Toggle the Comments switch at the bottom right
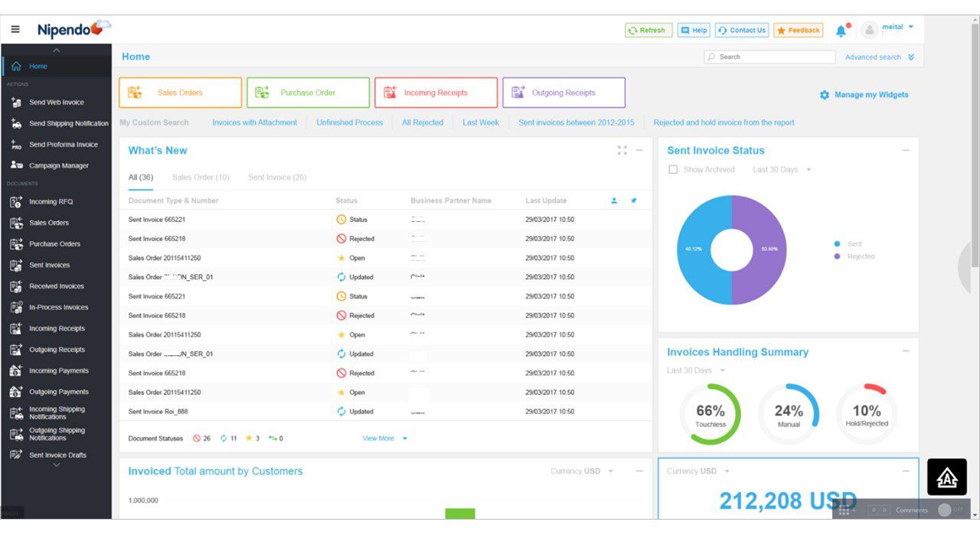The height and width of the screenshot is (551, 980). click(949, 510)
